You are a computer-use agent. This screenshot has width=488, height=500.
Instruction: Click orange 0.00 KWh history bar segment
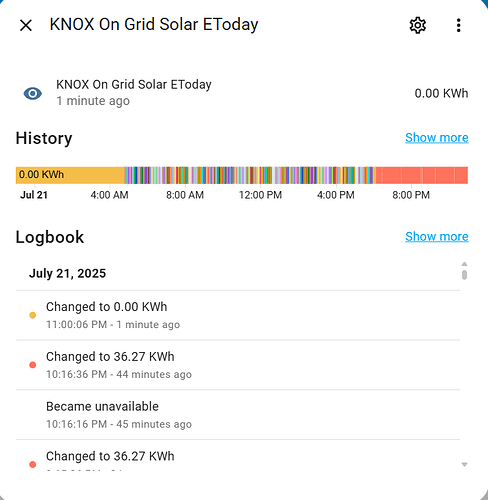[70, 175]
